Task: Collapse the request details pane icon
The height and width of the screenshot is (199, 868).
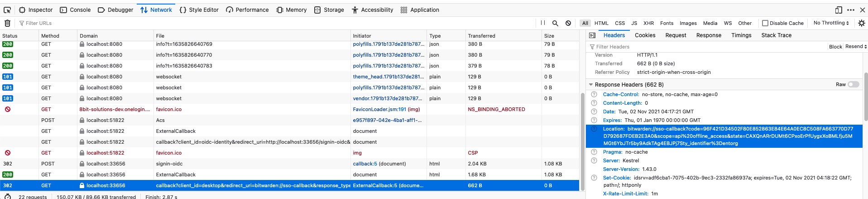Action: pyautogui.click(x=592, y=35)
